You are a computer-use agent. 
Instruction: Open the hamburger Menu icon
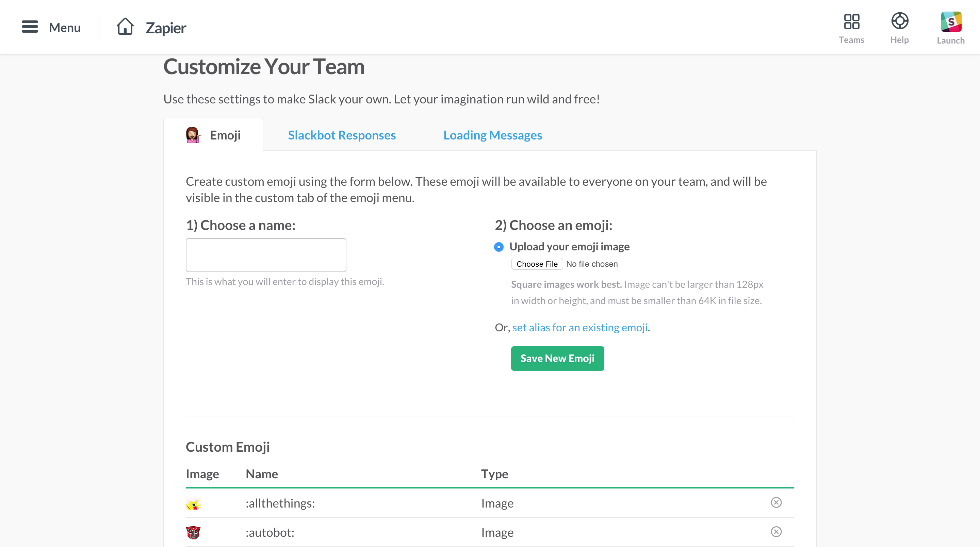[30, 27]
